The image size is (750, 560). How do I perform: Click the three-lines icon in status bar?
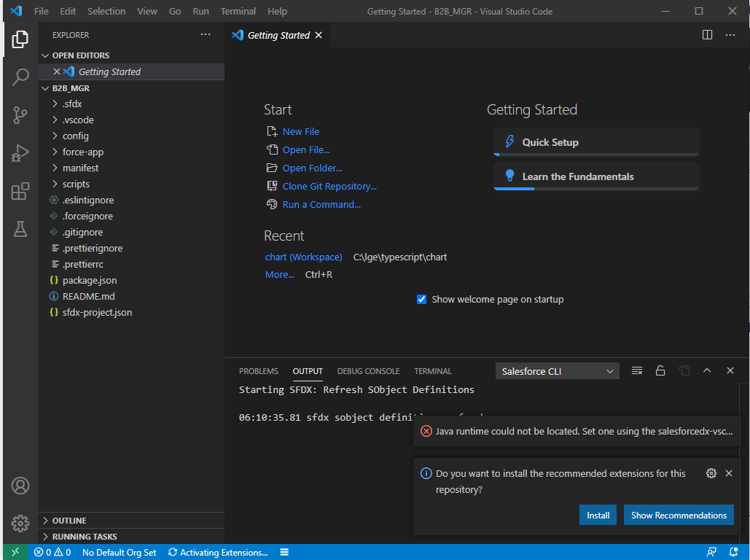284,552
